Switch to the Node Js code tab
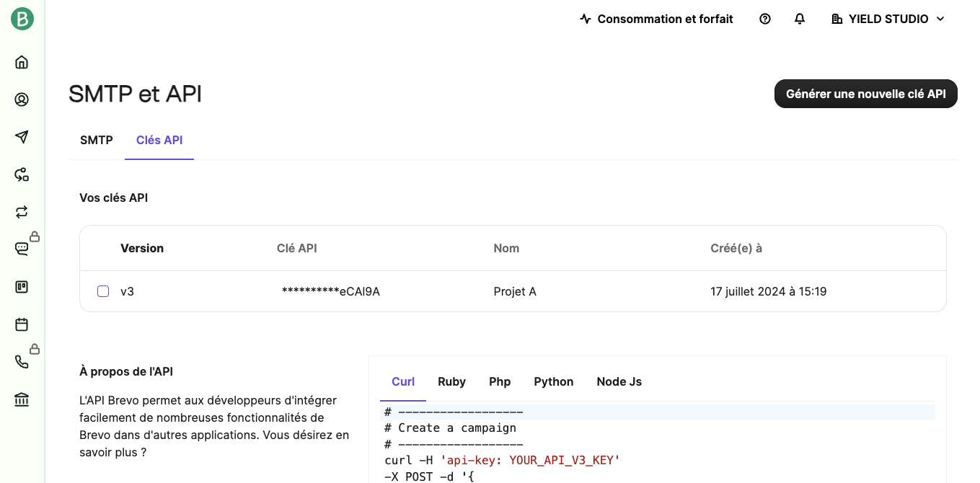The width and height of the screenshot is (980, 483). (619, 381)
